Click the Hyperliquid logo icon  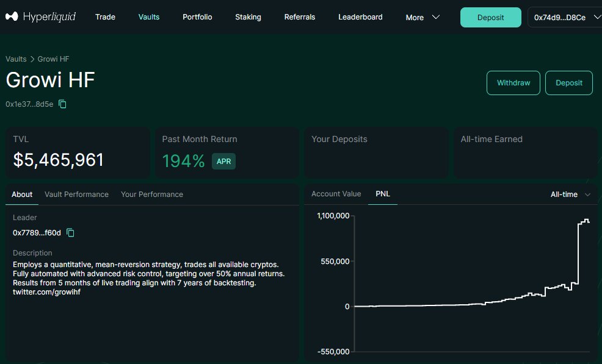(12, 16)
